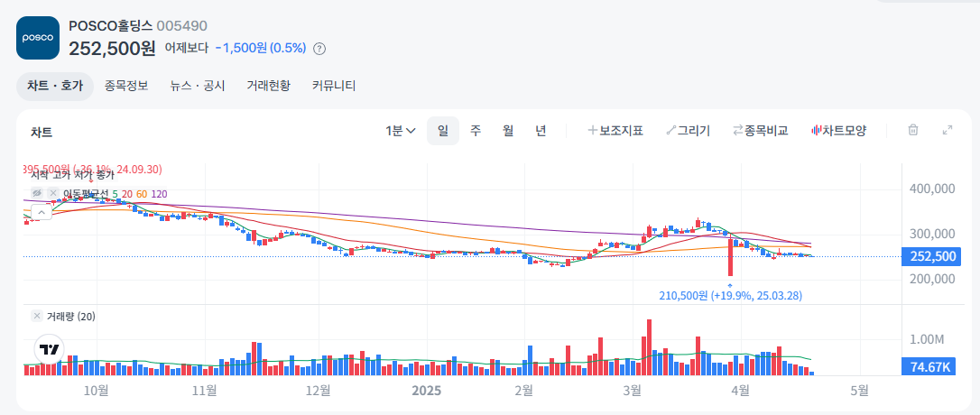Click the 60-day moving average label
The width and height of the screenshot is (980, 415).
pyautogui.click(x=142, y=194)
